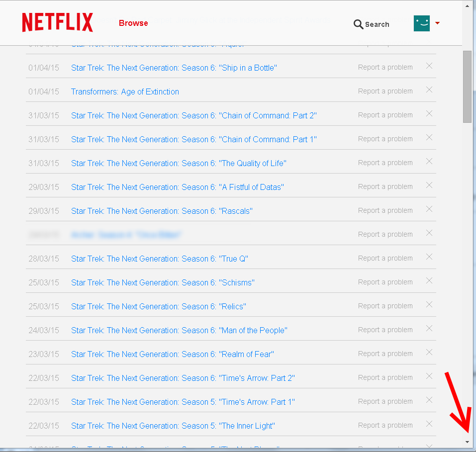476x452 pixels.
Task: Open "The Inner Light" episode link
Action: coord(173,426)
